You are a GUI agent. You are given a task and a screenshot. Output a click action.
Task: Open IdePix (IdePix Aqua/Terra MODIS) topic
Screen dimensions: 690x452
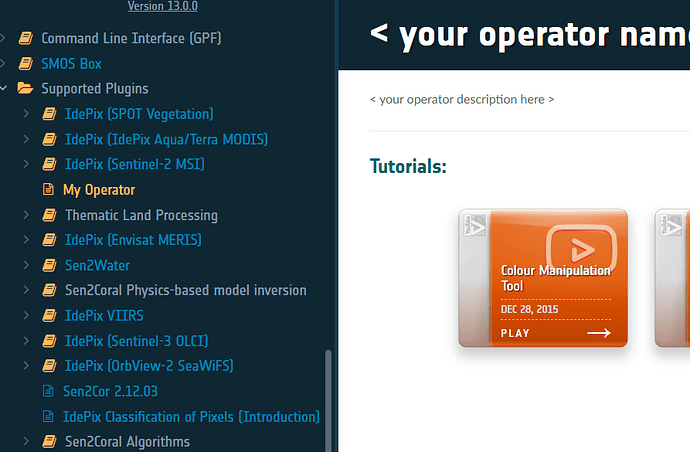tap(166, 140)
